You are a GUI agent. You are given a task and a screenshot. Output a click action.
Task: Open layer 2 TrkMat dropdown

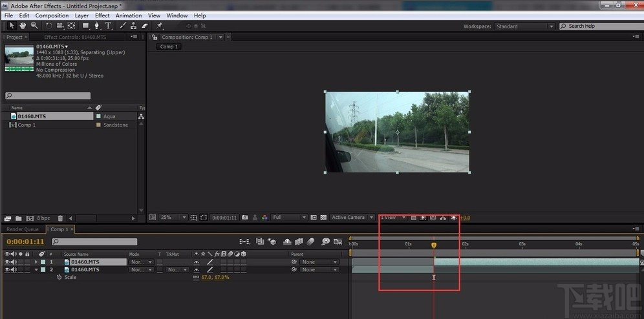click(177, 270)
